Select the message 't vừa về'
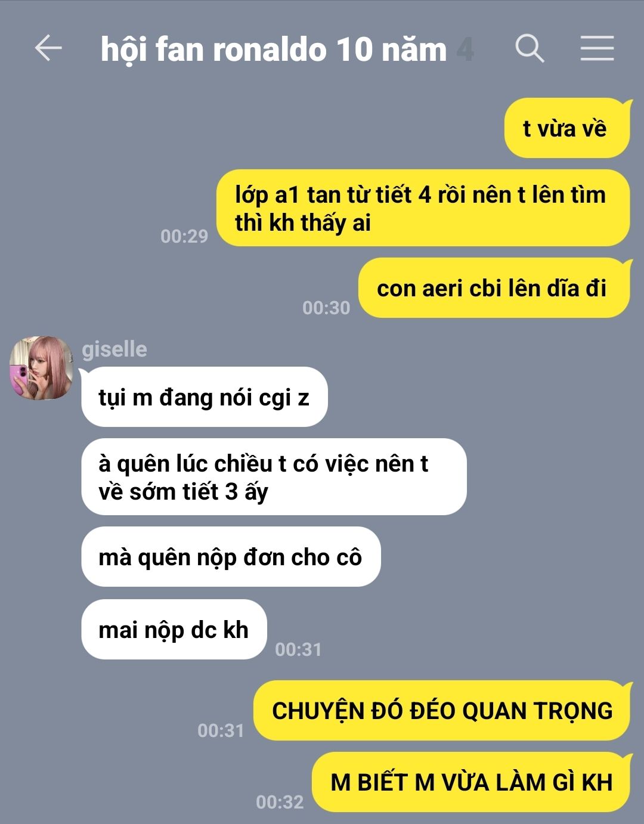This screenshot has width=644, height=824. click(x=567, y=128)
